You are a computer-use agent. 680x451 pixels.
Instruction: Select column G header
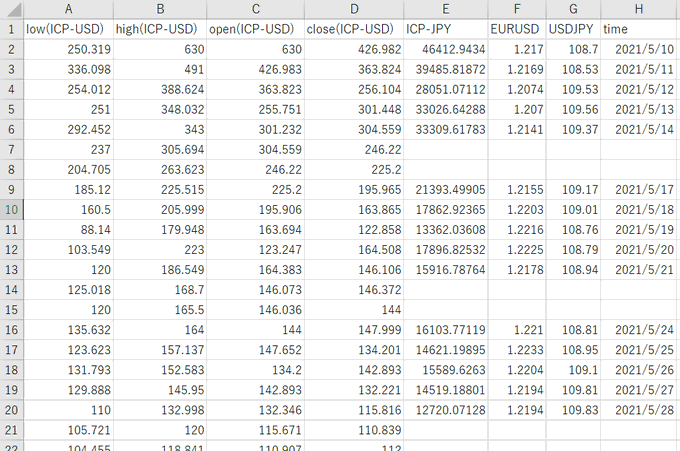(573, 9)
